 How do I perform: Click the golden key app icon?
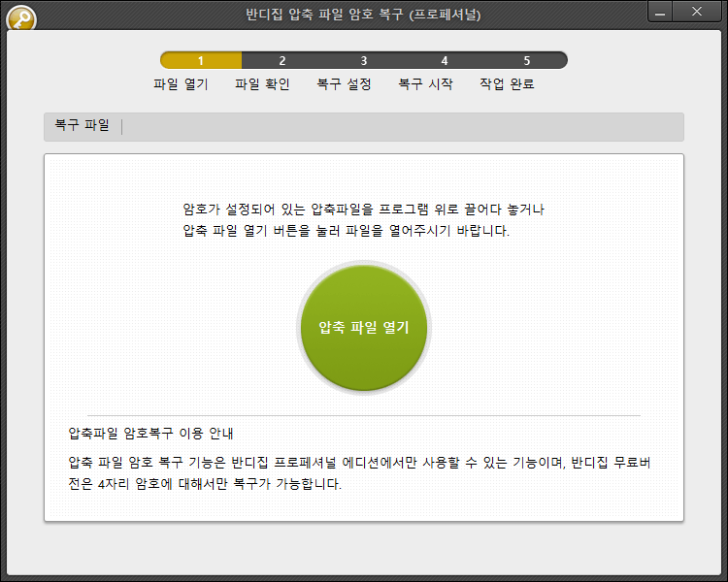point(21,18)
